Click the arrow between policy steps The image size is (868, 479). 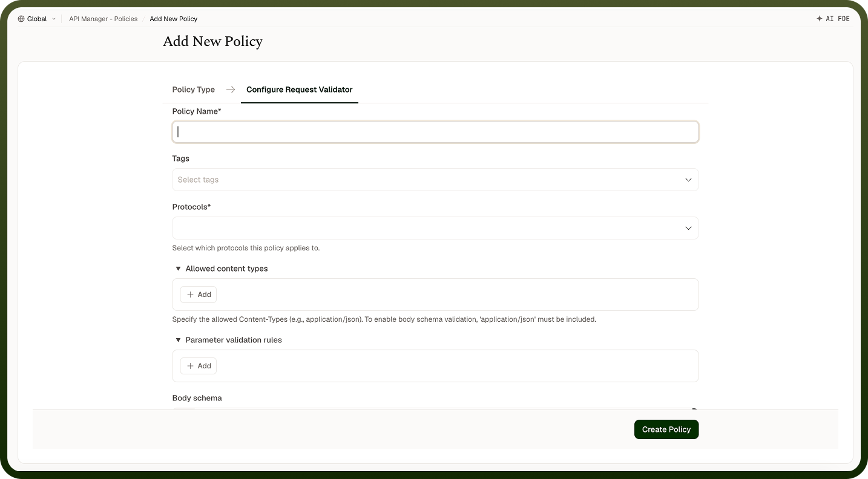click(231, 90)
